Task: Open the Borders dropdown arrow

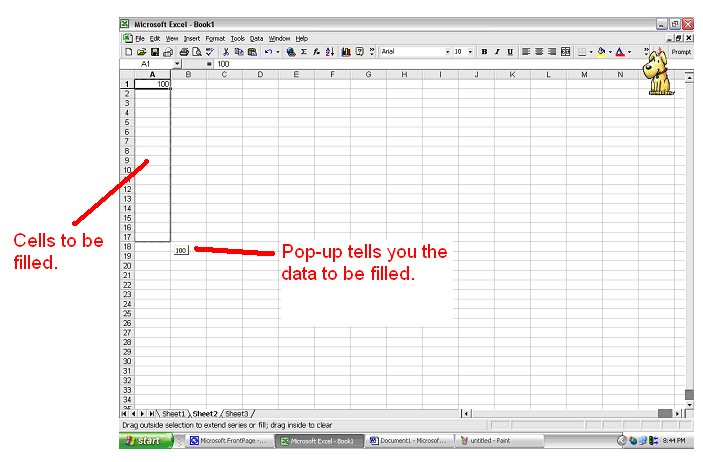Action: (591, 52)
